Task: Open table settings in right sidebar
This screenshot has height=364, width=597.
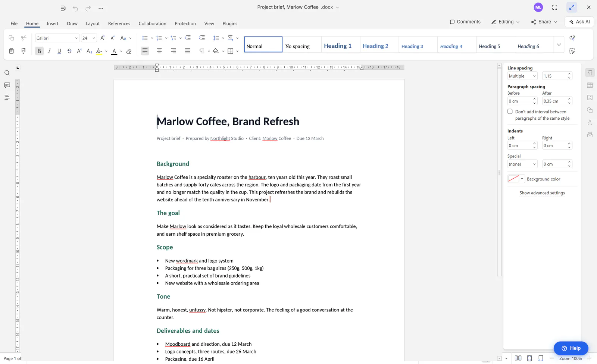Action: pyautogui.click(x=590, y=85)
